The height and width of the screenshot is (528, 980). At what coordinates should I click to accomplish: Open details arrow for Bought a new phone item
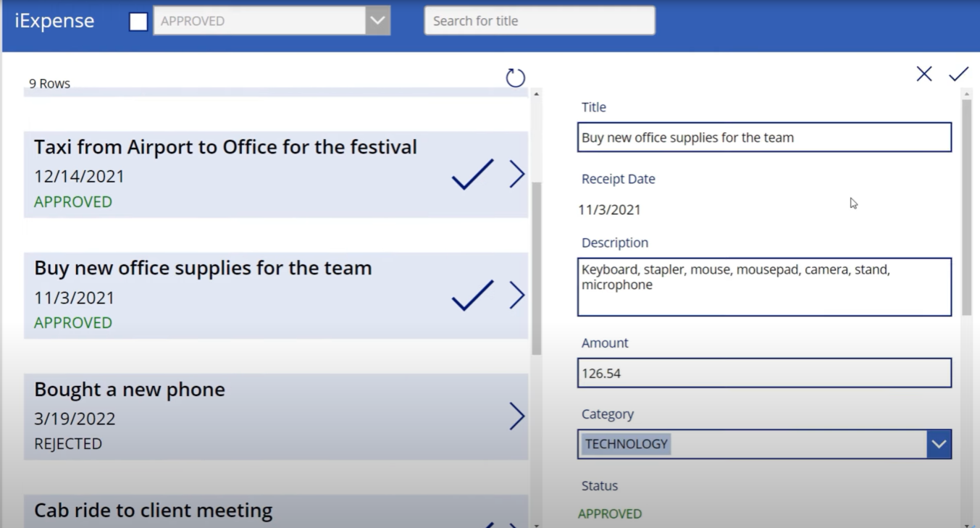pyautogui.click(x=516, y=416)
